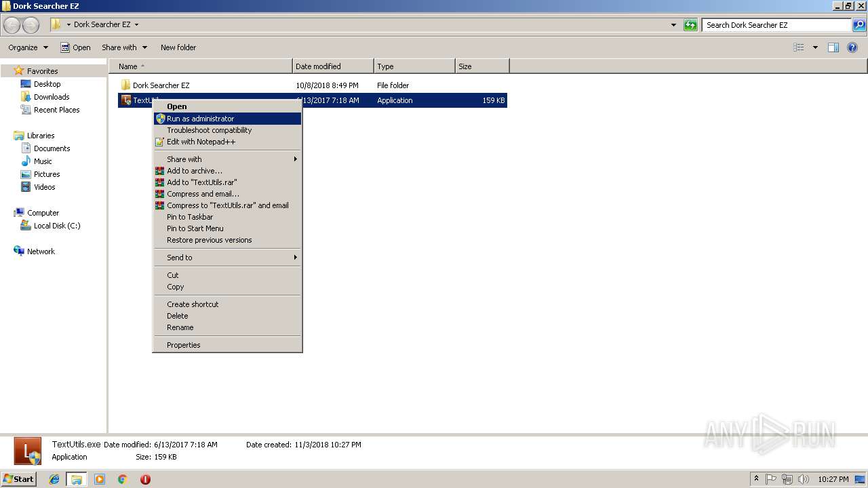Click the Notepad++ icon in context menu
The width and height of the screenshot is (868, 488).
tap(160, 142)
